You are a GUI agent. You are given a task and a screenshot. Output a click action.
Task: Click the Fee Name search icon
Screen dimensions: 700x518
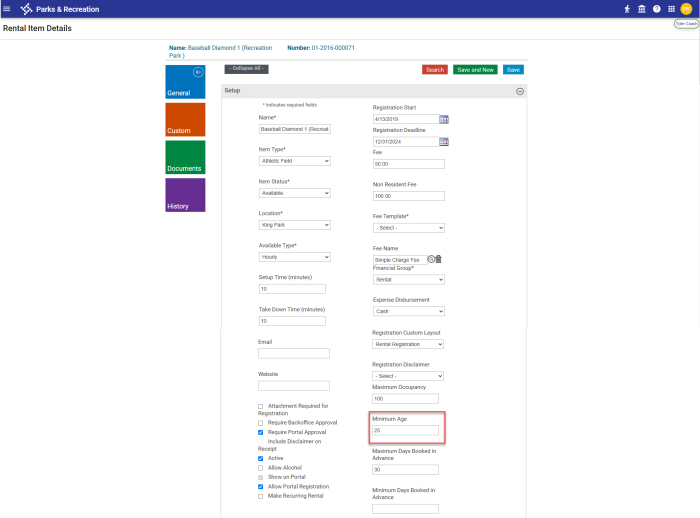[431, 259]
